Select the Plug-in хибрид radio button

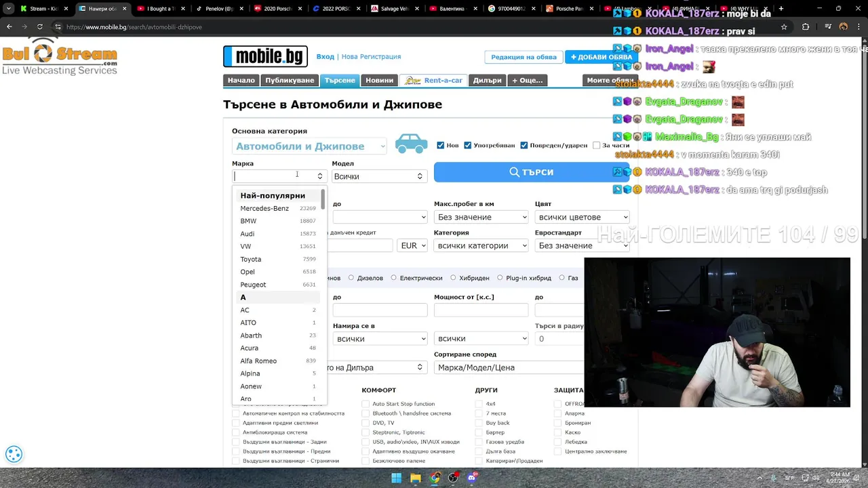[x=500, y=278]
